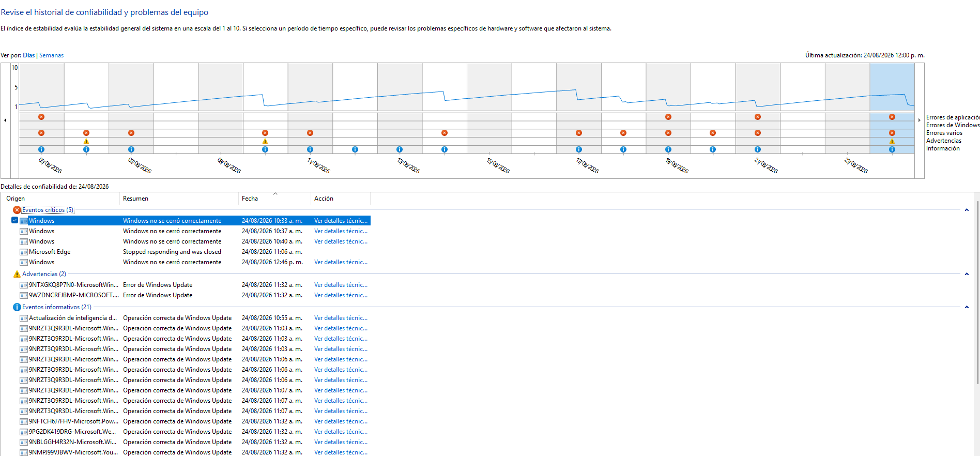
Task: Select the miscellaneous failure icon on 14/08/2026
Action: coord(445,133)
